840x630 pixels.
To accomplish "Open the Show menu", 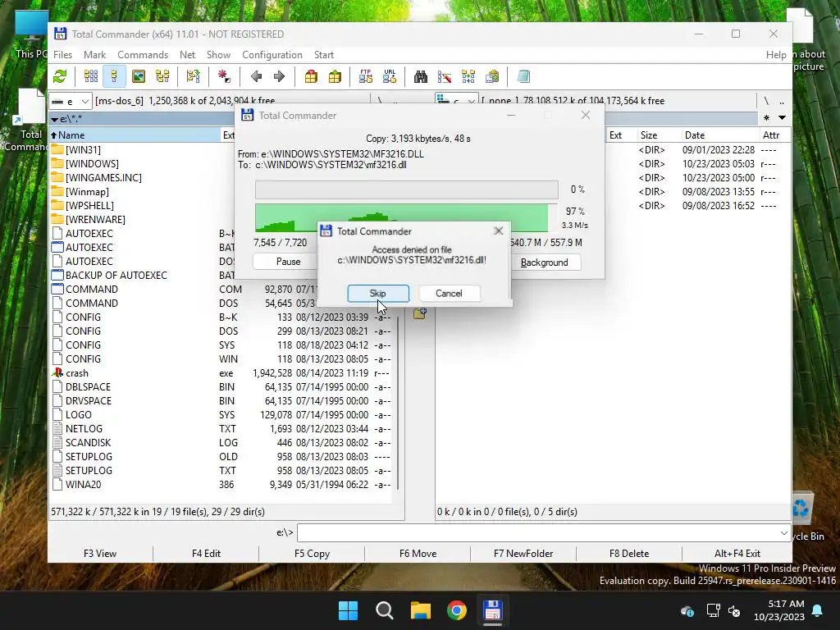I will pyautogui.click(x=218, y=55).
